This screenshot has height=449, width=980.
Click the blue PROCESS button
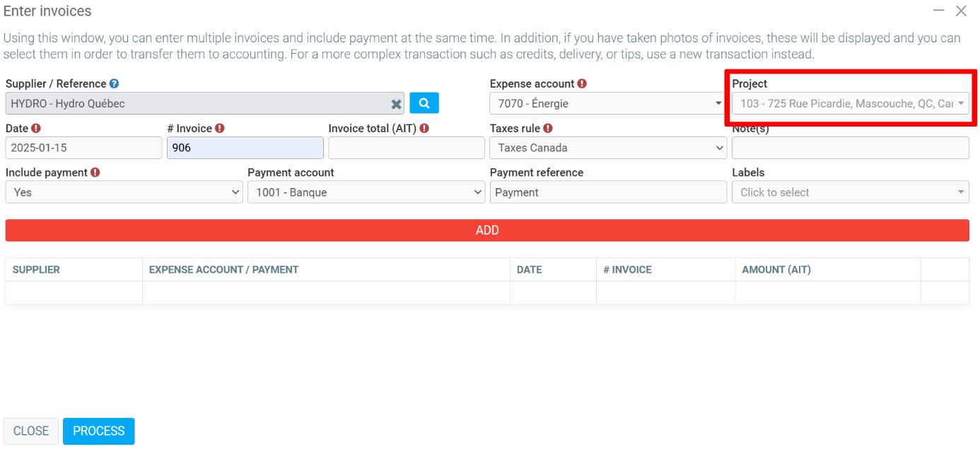[x=98, y=431]
